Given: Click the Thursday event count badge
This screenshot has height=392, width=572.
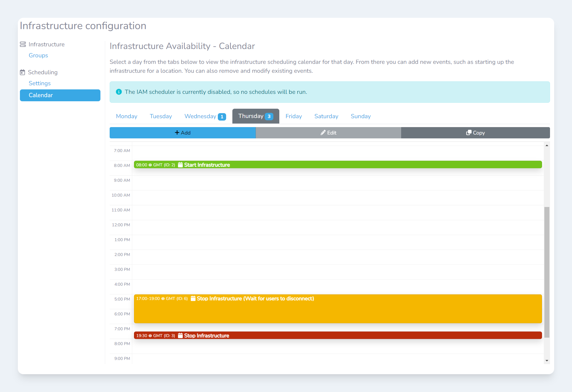Looking at the screenshot, I should 269,116.
